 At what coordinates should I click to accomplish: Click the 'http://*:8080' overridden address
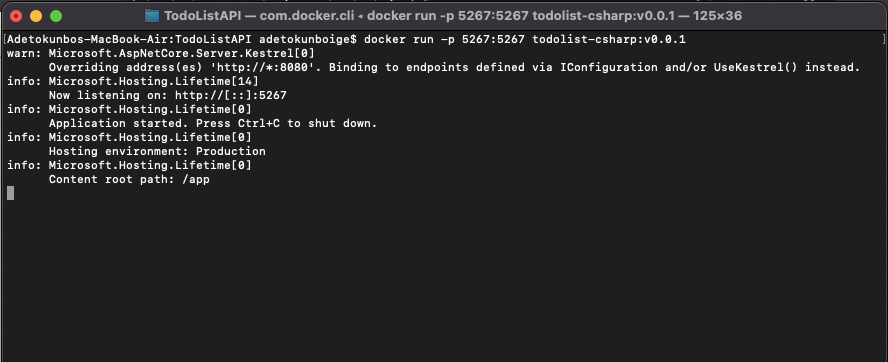[x=262, y=67]
